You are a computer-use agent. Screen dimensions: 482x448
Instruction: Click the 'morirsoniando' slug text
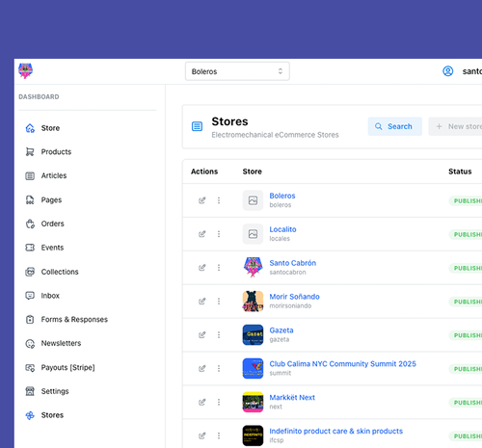[x=290, y=306]
